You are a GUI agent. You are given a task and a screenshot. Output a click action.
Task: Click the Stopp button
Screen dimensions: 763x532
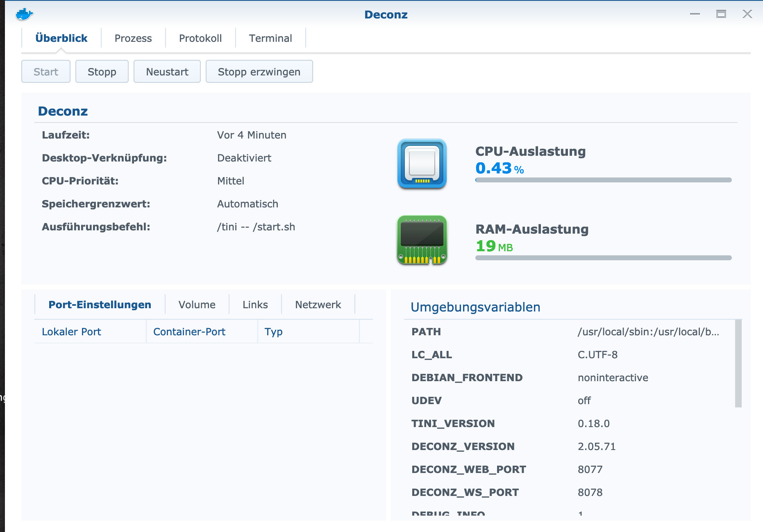point(102,72)
